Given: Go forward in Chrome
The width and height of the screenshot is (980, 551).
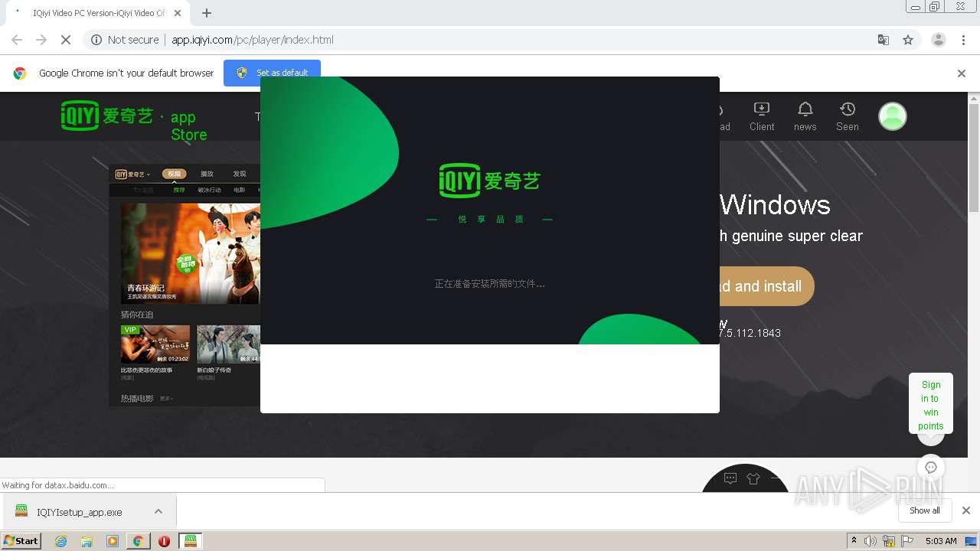Looking at the screenshot, I should pos(41,40).
